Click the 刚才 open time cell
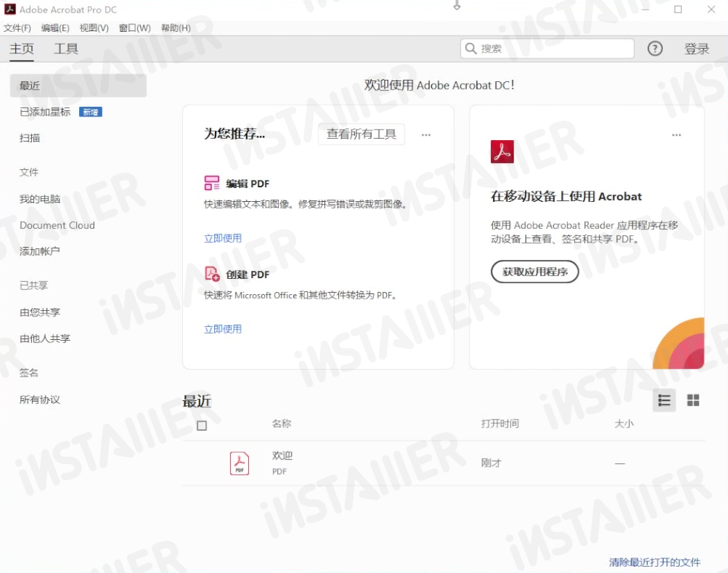The height and width of the screenshot is (573, 728). pos(491,463)
